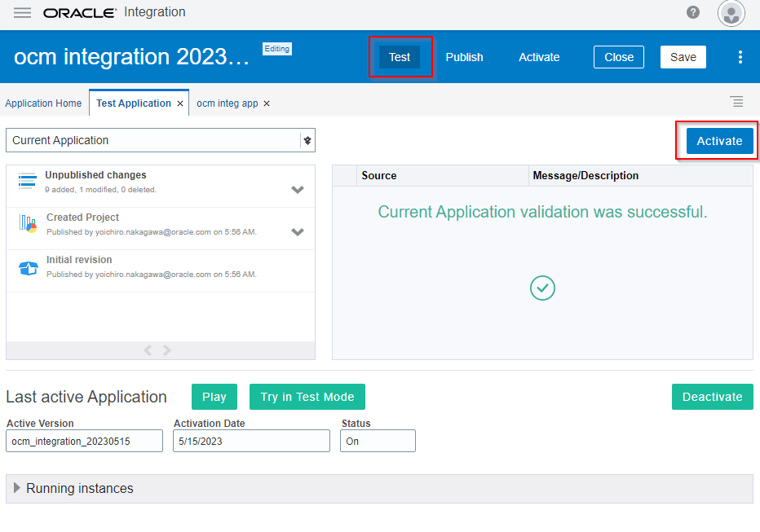Go to next page arrow in revision list

166,350
